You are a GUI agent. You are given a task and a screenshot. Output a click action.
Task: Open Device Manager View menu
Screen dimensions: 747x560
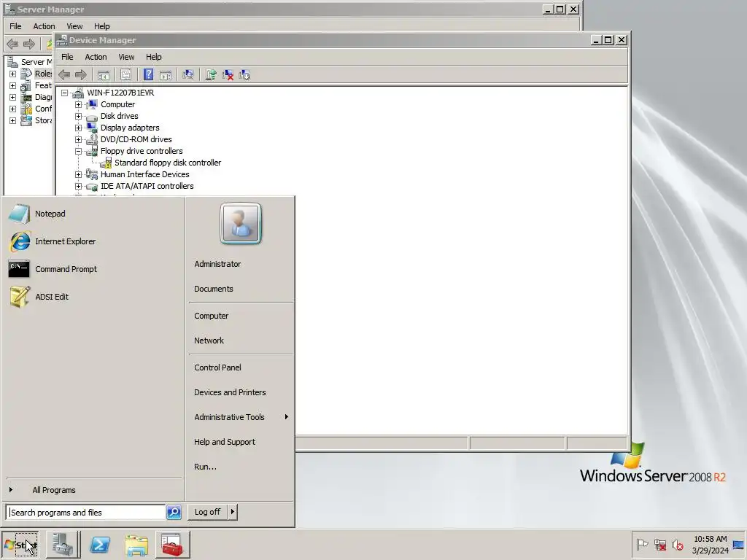(126, 57)
